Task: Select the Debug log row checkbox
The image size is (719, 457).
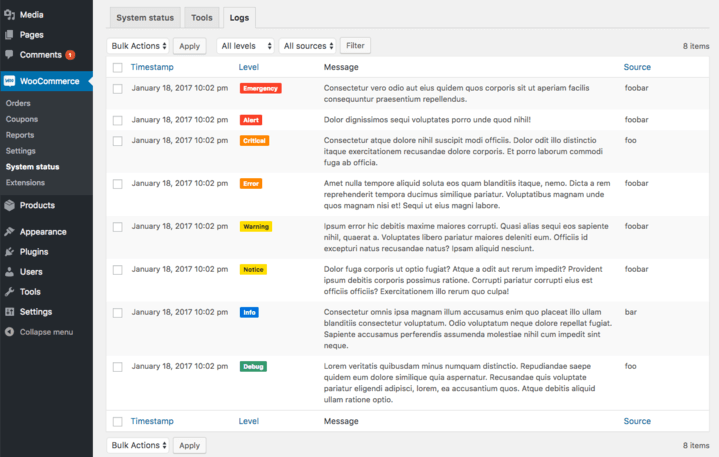Action: tap(118, 367)
